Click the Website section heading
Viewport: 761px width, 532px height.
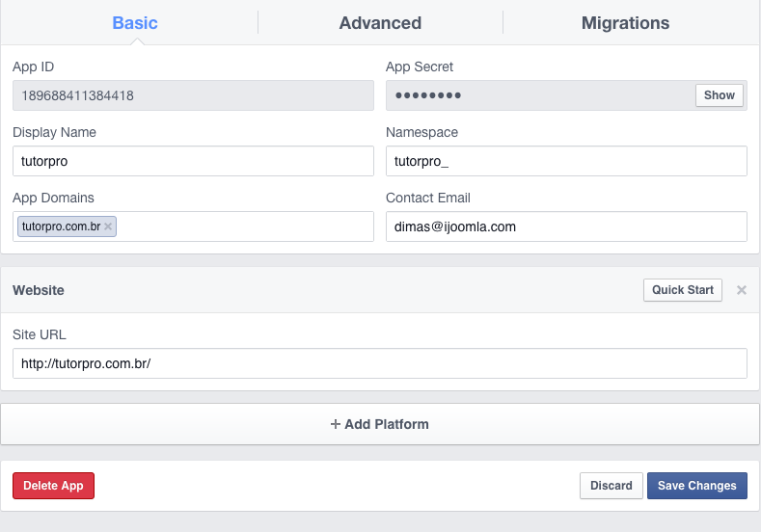(39, 290)
